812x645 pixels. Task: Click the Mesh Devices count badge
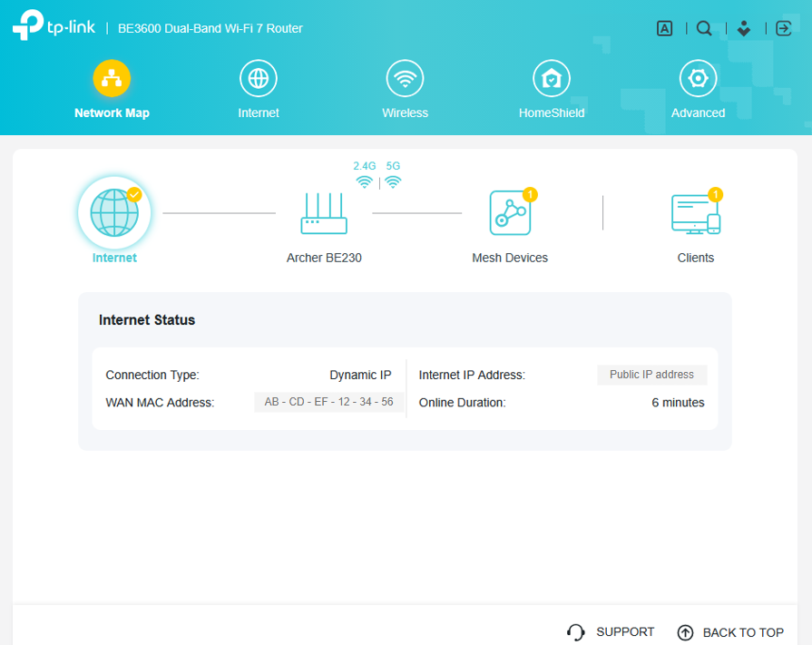[530, 195]
